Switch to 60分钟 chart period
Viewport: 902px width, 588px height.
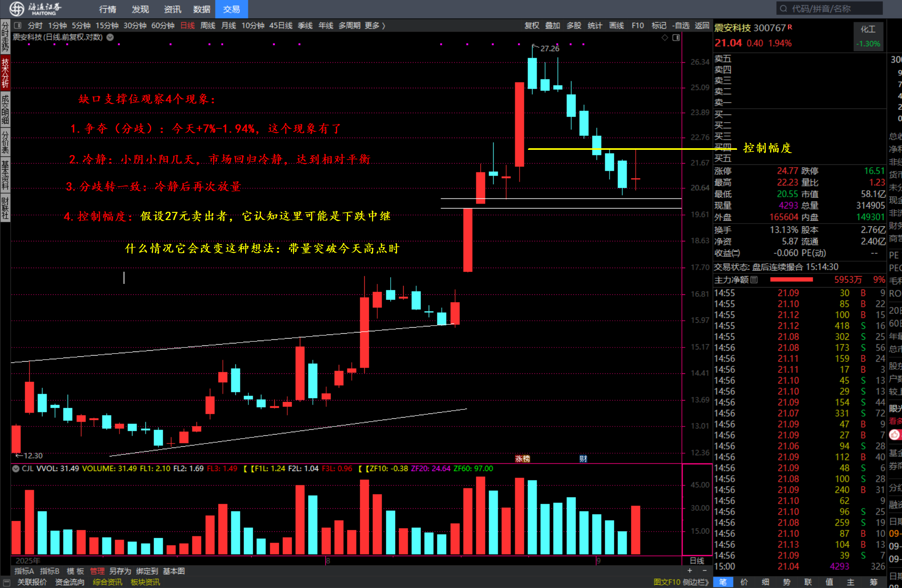coord(163,26)
